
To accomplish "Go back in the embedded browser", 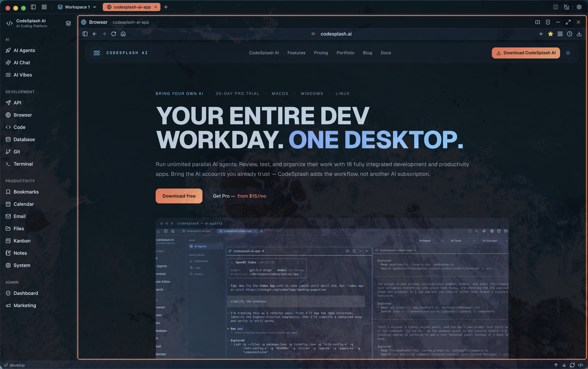I will point(94,34).
